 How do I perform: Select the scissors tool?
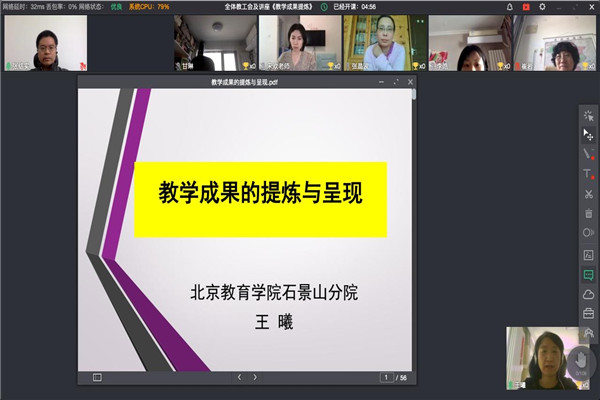[589, 194]
